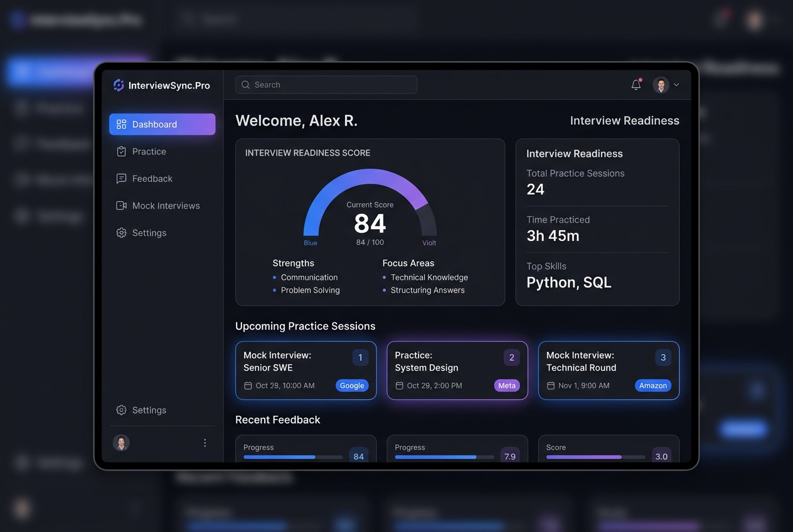The width and height of the screenshot is (793, 532).
Task: Click the 'Recent Feedback' heading
Action: click(278, 420)
